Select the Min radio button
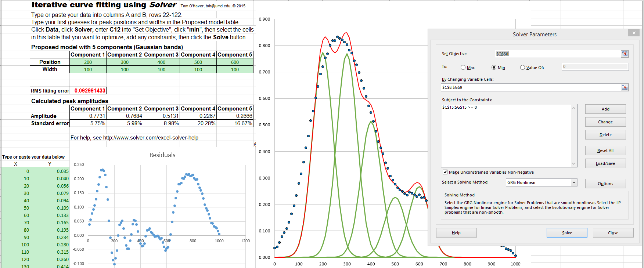The width and height of the screenshot is (644, 268). 494,68
